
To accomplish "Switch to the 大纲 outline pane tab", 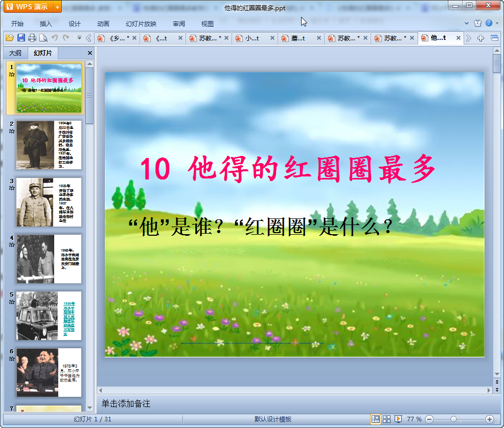I will coord(15,53).
